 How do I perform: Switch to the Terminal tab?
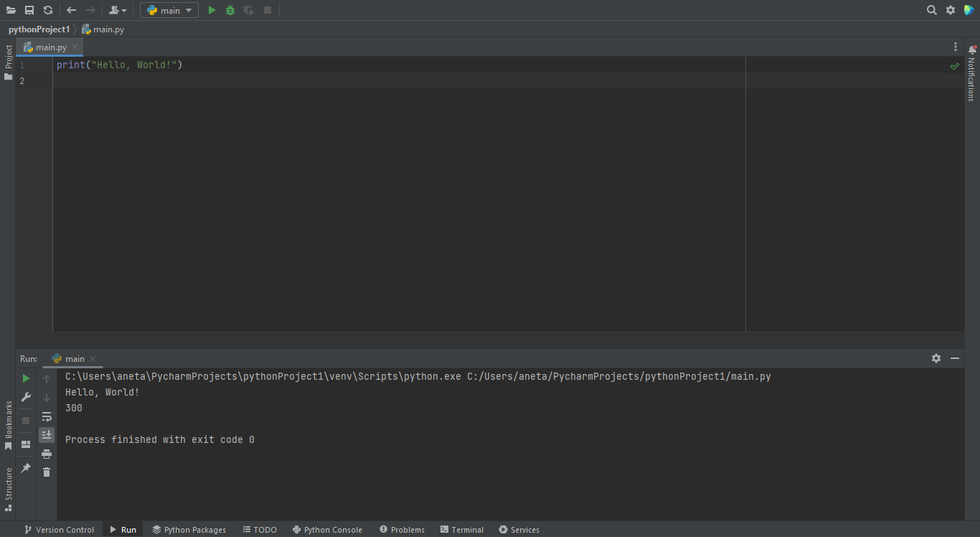(x=461, y=529)
